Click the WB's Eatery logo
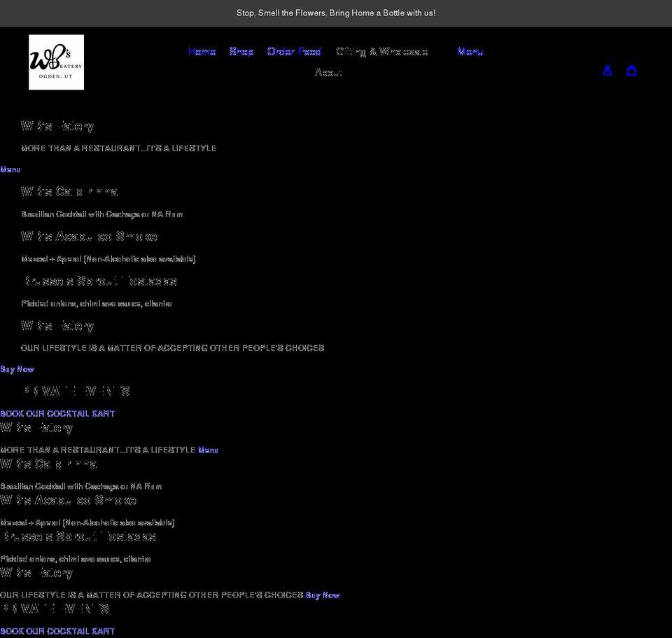Image resolution: width=672 pixels, height=638 pixels. pos(56,62)
